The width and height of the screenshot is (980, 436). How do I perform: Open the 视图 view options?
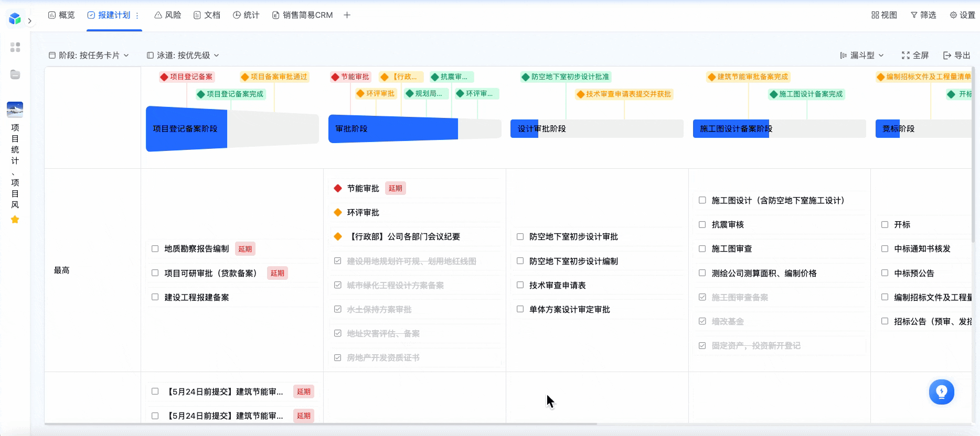(x=884, y=15)
